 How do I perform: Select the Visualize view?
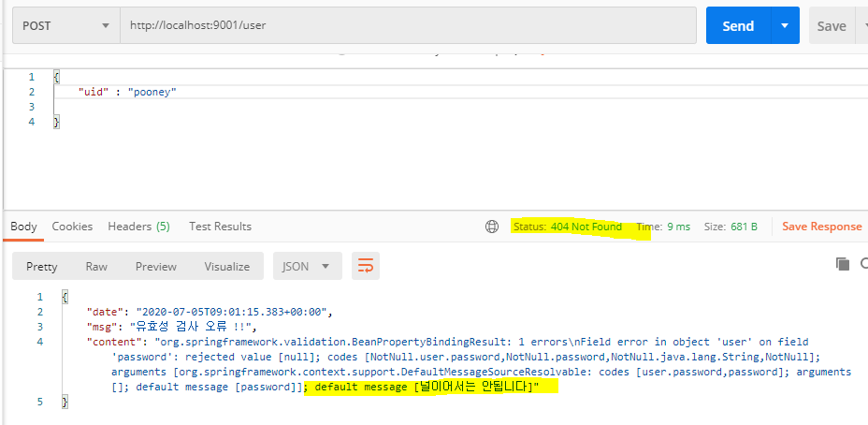(227, 267)
